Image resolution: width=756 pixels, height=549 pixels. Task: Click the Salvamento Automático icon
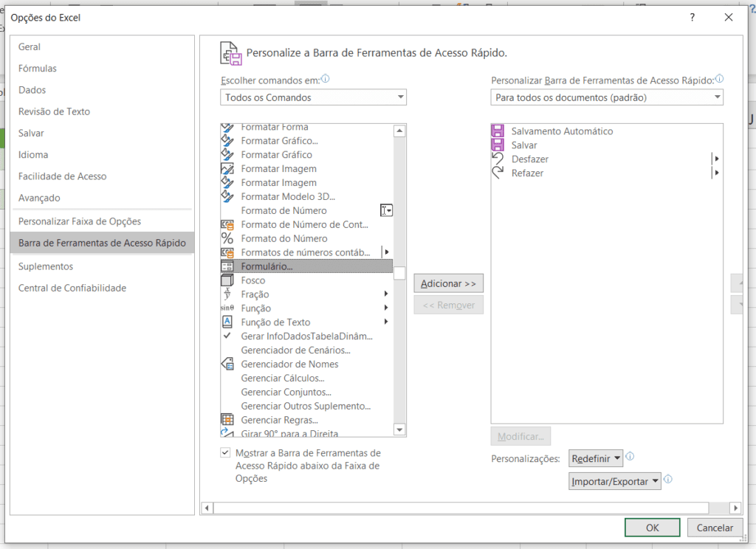[498, 131]
